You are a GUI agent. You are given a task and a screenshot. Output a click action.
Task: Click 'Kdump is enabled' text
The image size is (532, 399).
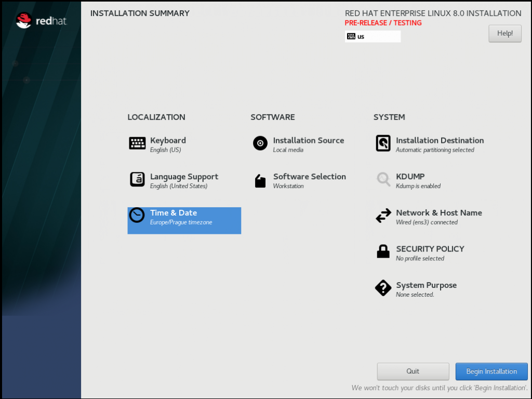418,186
